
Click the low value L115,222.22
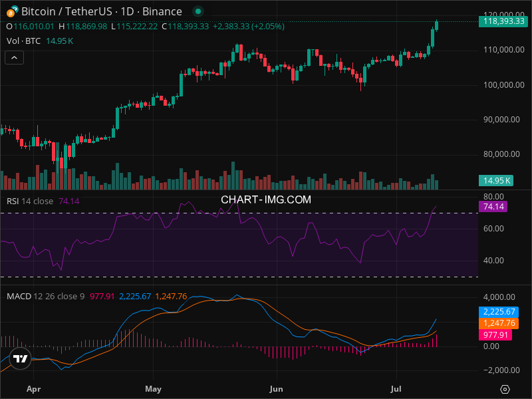(134, 27)
